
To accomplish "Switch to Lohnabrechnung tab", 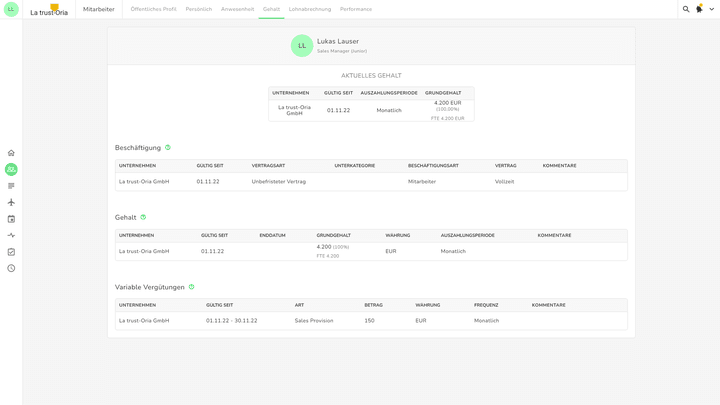I will (x=310, y=9).
